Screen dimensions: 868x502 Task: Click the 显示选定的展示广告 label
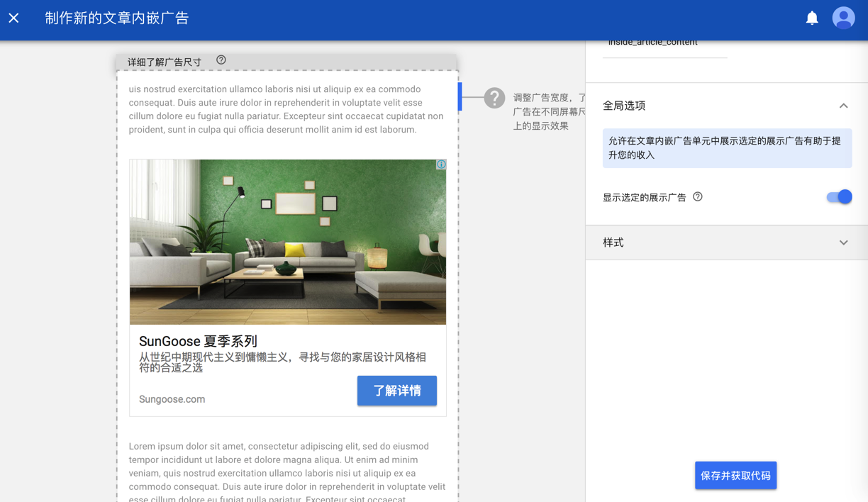pyautogui.click(x=645, y=198)
